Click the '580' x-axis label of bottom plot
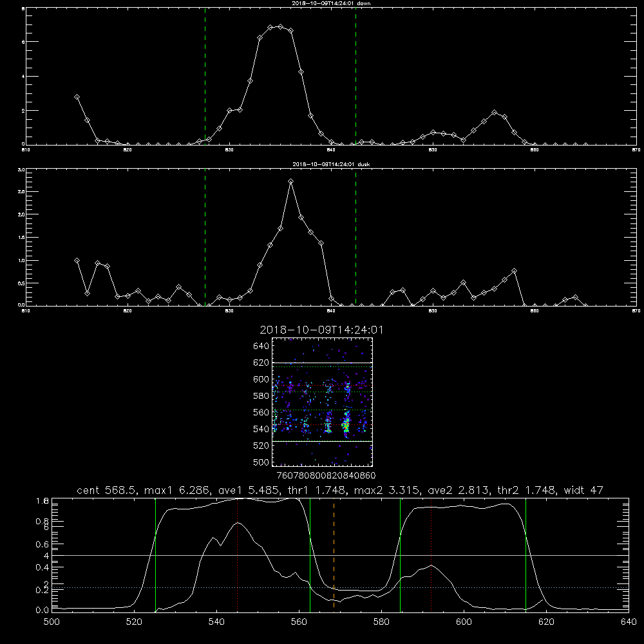The width and height of the screenshot is (644, 644). (x=381, y=622)
